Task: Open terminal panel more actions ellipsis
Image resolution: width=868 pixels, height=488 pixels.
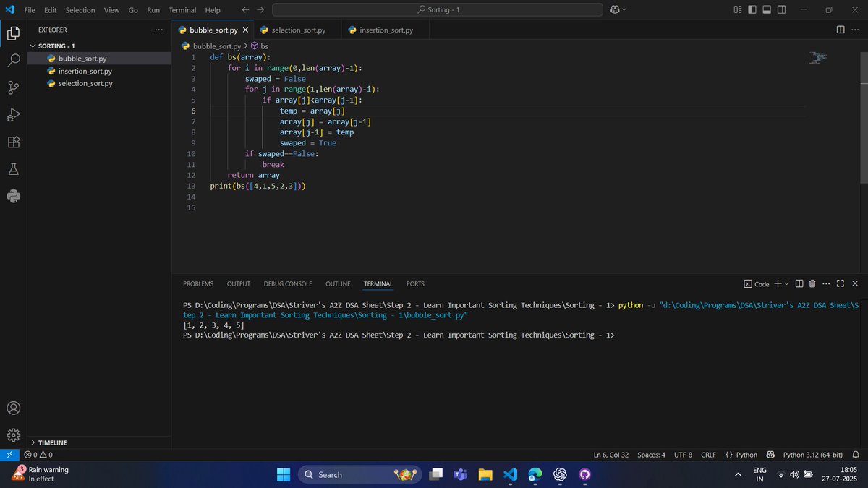Action: pyautogui.click(x=826, y=283)
